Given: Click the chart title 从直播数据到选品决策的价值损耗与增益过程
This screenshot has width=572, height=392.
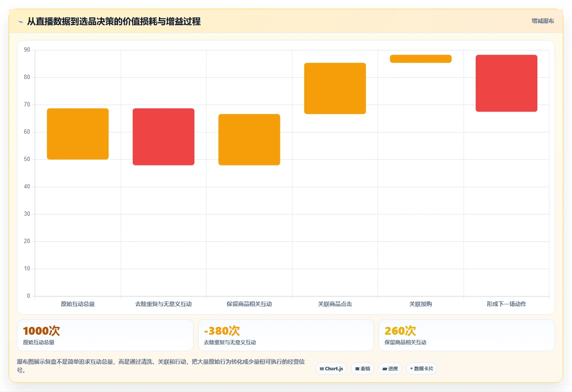Looking at the screenshot, I should point(114,21).
